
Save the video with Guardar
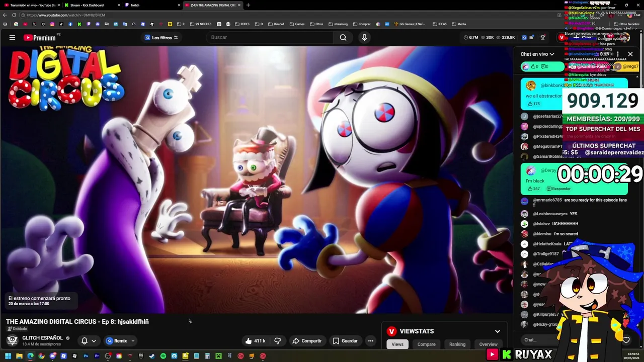pos(345,341)
